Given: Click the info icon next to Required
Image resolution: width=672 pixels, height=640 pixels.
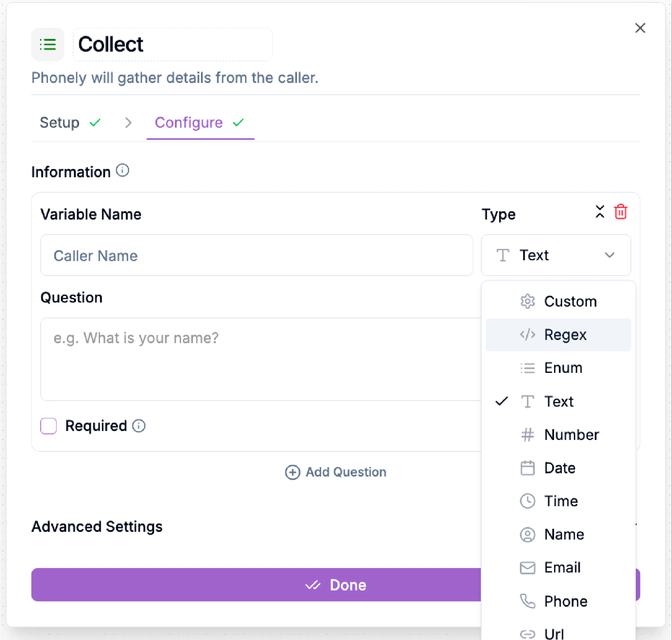Looking at the screenshot, I should pyautogui.click(x=139, y=426).
